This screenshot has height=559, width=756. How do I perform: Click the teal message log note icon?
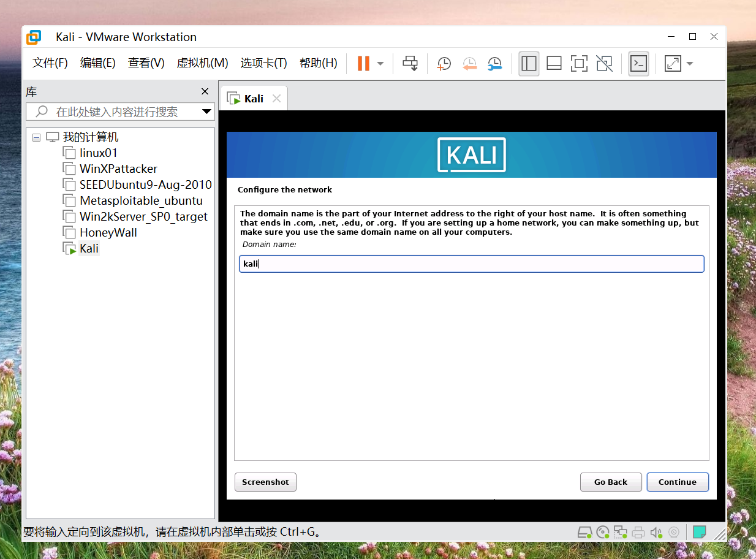700,531
